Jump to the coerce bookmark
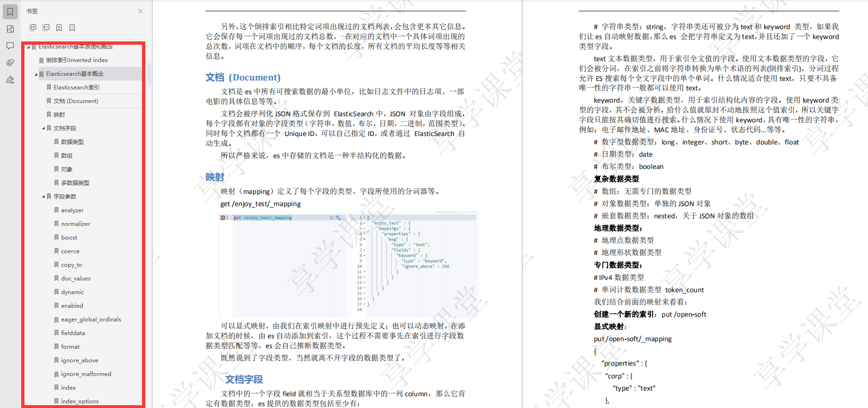The image size is (868, 408). pos(70,251)
